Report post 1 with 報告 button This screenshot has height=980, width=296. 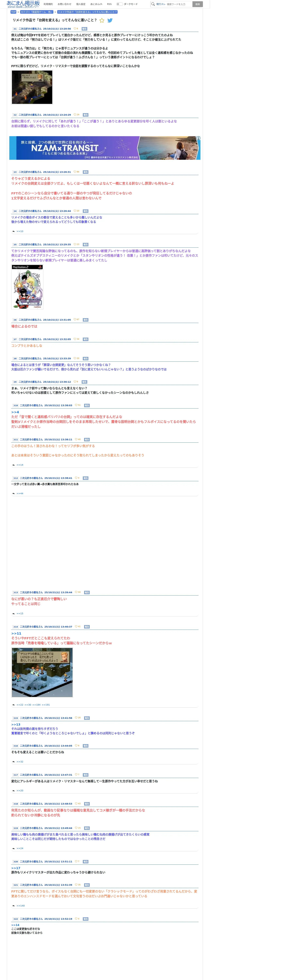click(84, 29)
